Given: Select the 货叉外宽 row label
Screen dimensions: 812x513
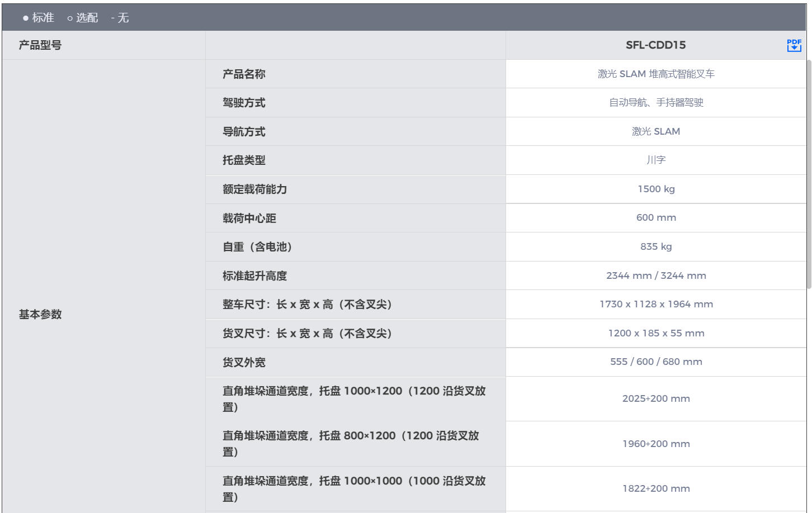Looking at the screenshot, I should 244,363.
